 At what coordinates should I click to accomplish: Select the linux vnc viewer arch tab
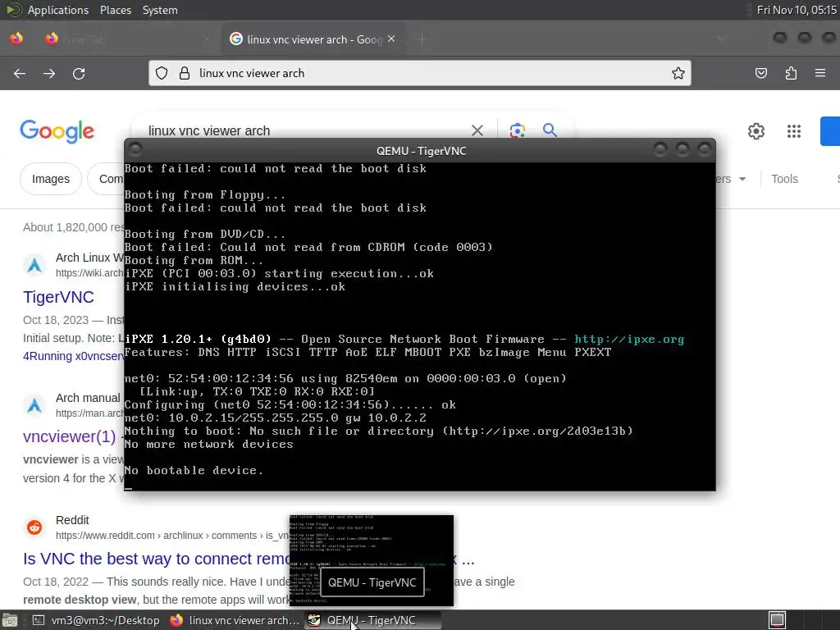pyautogui.click(x=313, y=39)
